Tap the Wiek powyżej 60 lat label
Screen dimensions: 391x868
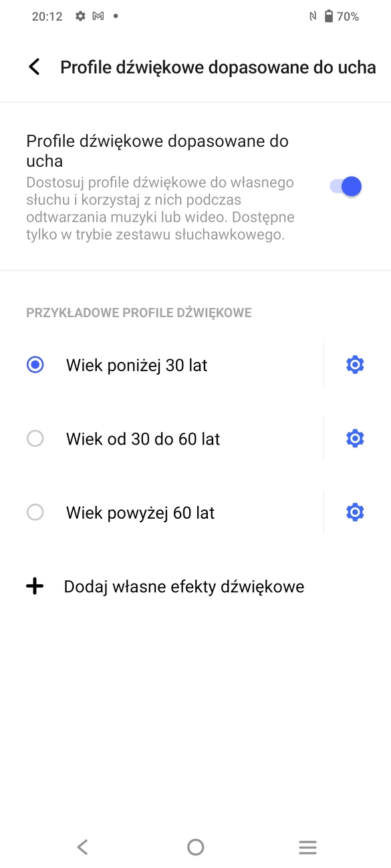click(x=140, y=513)
